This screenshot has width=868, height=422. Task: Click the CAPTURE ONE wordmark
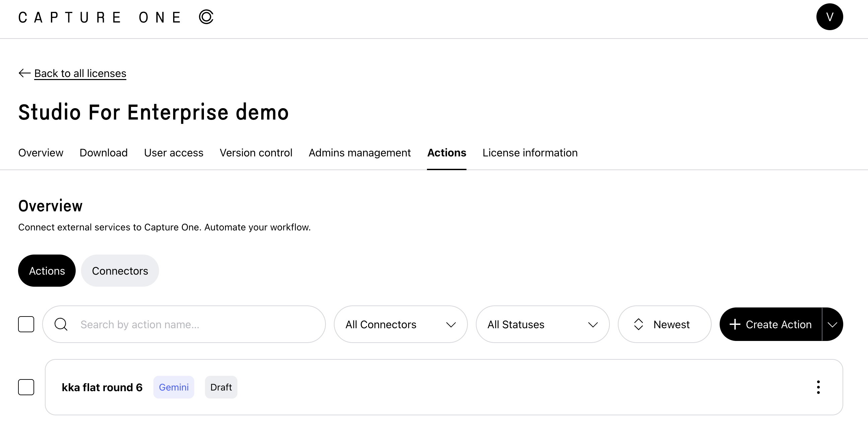click(x=100, y=17)
